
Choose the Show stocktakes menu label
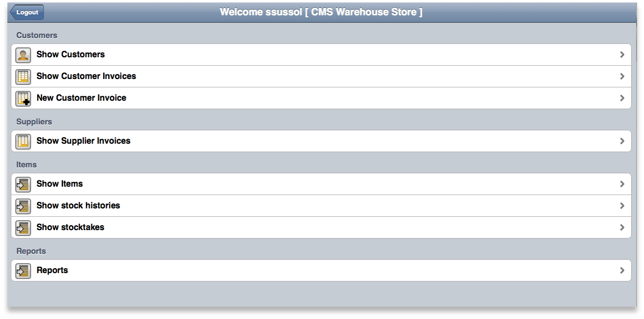click(71, 227)
